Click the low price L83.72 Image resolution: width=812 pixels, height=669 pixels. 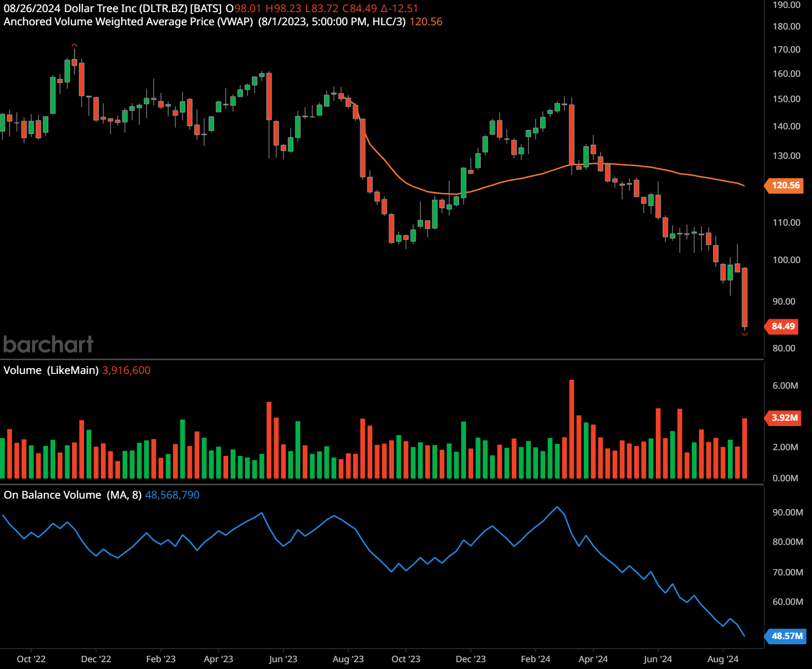tap(322, 8)
